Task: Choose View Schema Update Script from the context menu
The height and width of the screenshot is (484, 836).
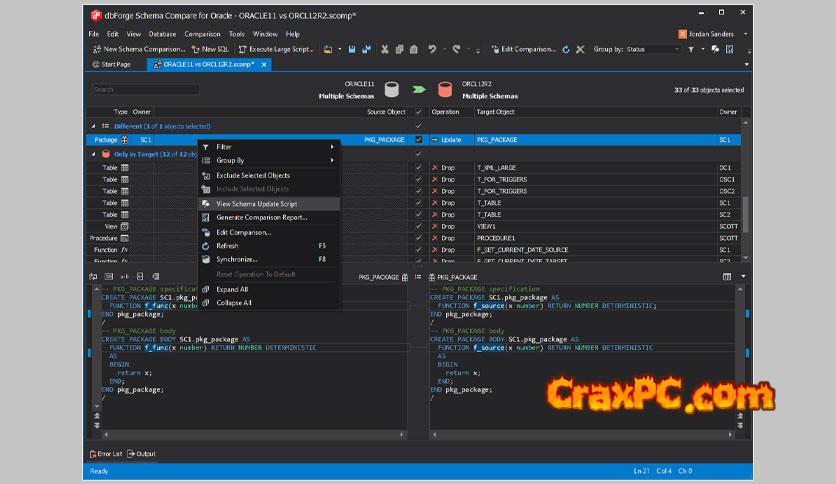Action: coord(256,203)
